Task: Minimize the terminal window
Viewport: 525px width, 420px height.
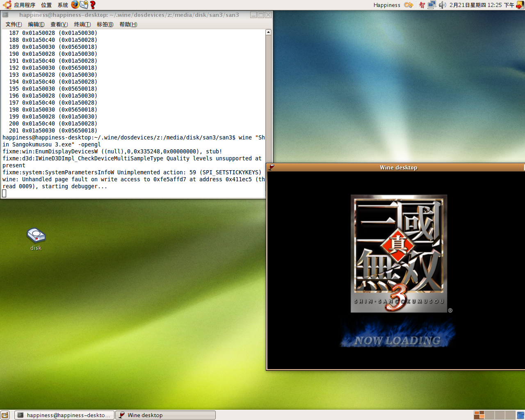Action: click(x=253, y=15)
